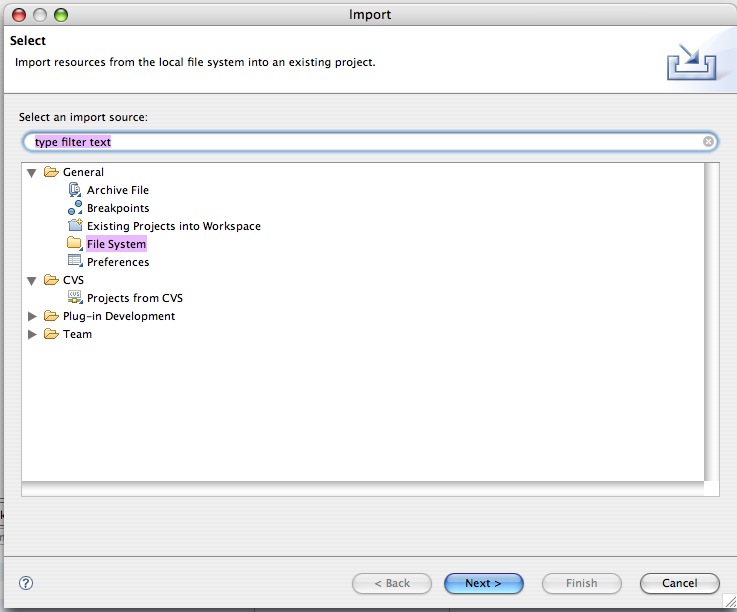The image size is (737, 612).
Task: Expand the Team category
Action: pos(33,334)
